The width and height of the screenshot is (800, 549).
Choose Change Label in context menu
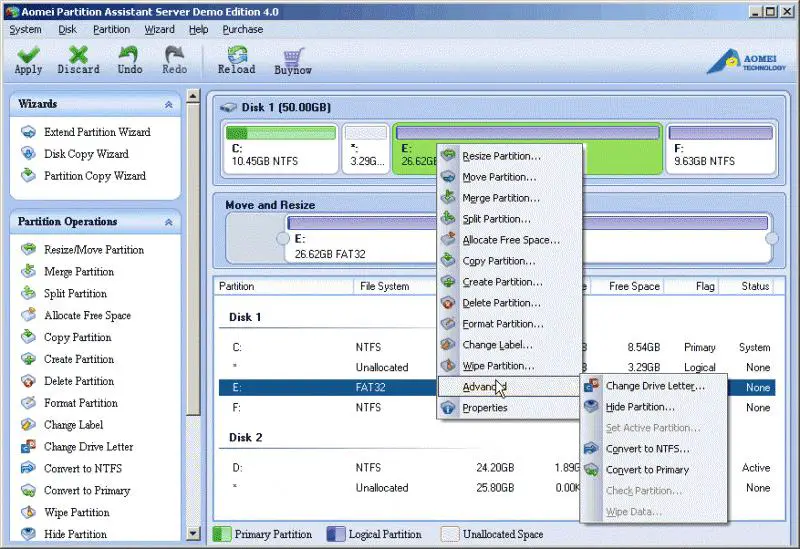click(510, 344)
